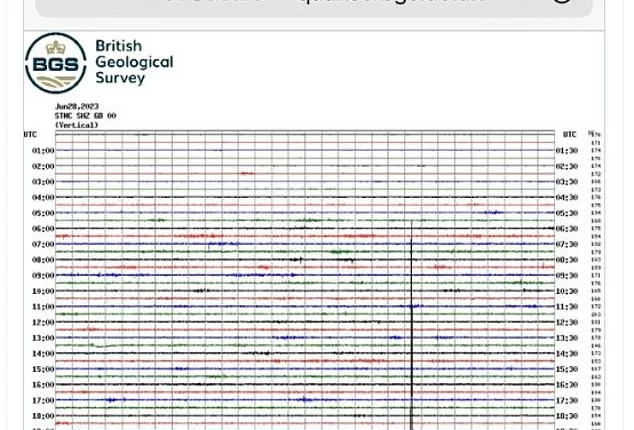Click the 11:00 time label
The height and width of the screenshot is (430, 634).
coord(43,307)
